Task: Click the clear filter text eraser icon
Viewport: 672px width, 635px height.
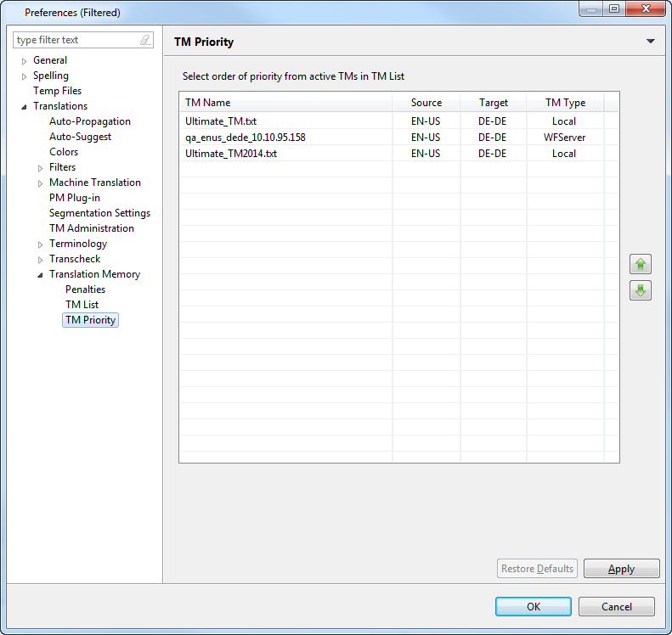Action: (144, 40)
